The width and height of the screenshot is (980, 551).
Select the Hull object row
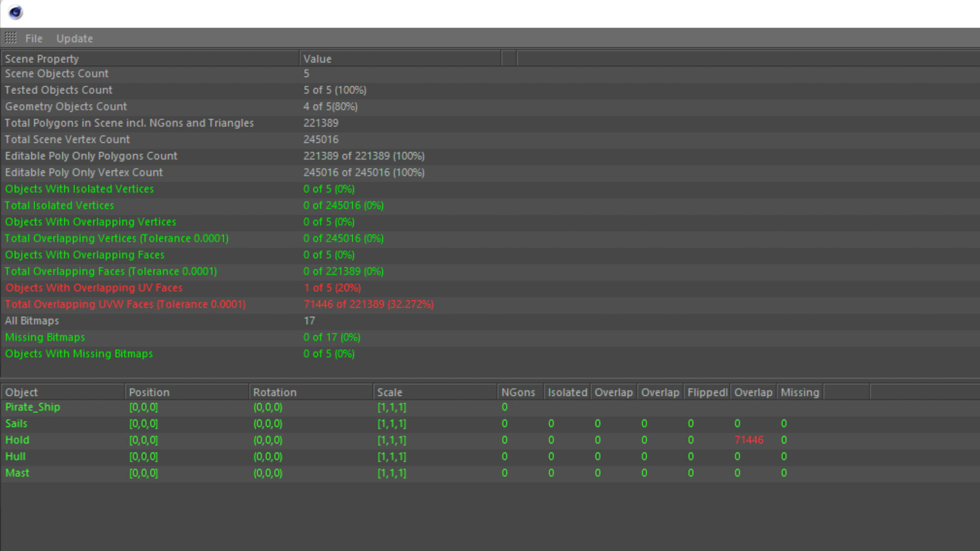(x=15, y=457)
